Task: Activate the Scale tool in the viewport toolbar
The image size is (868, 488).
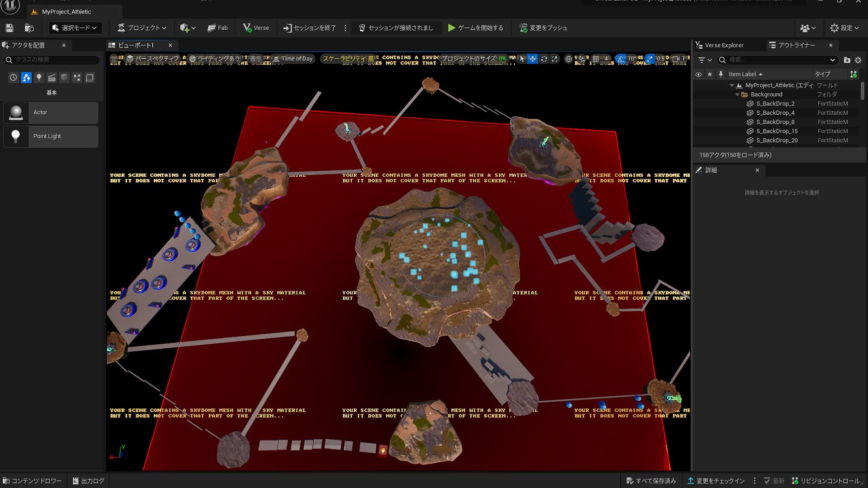Action: click(x=555, y=59)
